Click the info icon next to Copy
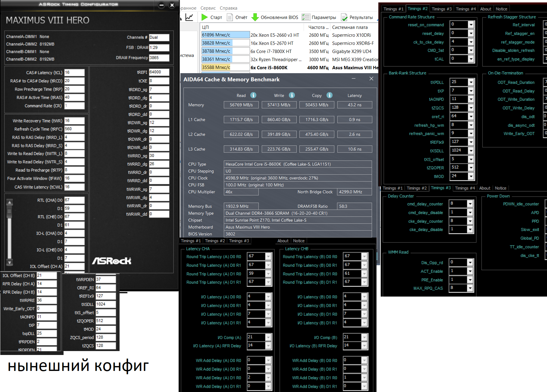 click(x=330, y=95)
